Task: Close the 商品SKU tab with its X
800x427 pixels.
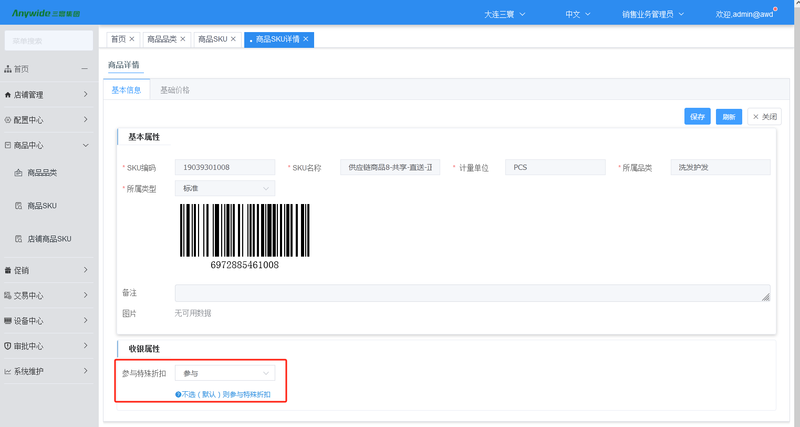Action: pyautogui.click(x=233, y=39)
